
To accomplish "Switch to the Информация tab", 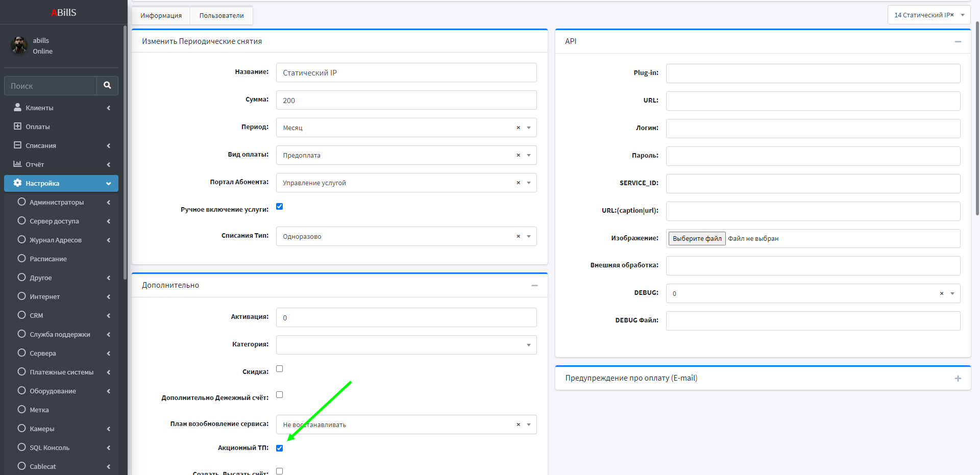I will coord(161,16).
